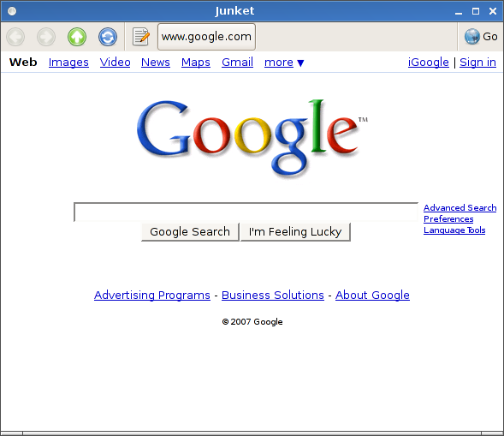Open the Maps tab link
This screenshot has width=504, height=436.
(196, 63)
